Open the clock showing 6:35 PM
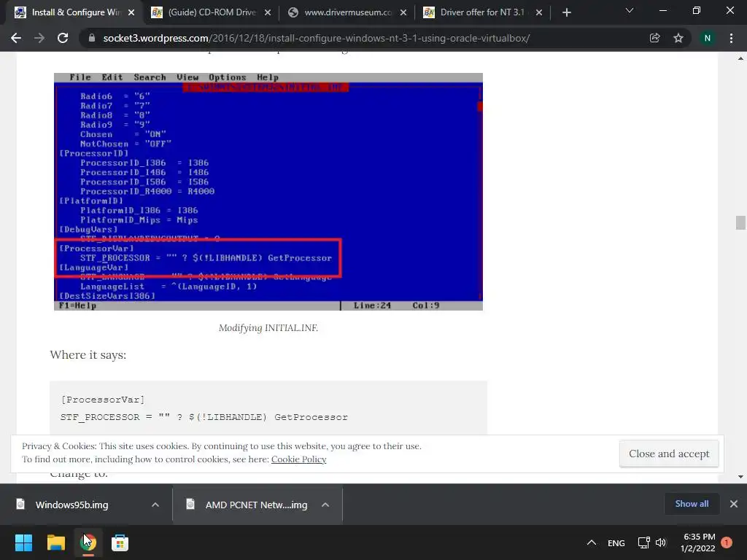The image size is (747, 560). pyautogui.click(x=698, y=542)
